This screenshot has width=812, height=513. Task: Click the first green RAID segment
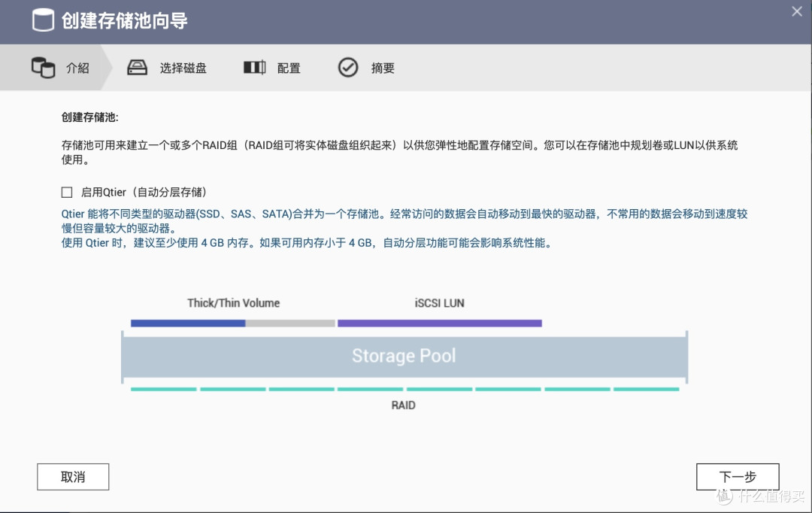[162, 389]
